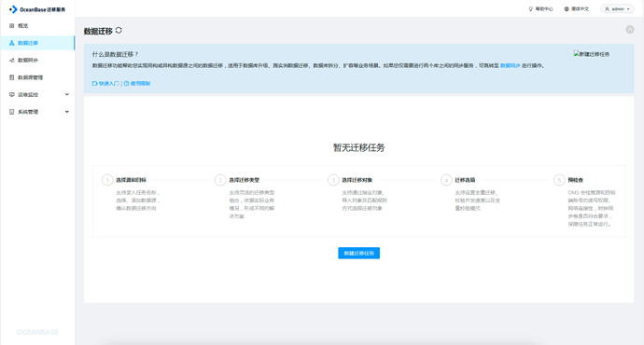
Task: Click the 什么是数据迁移？ heading
Action: pyautogui.click(x=115, y=54)
